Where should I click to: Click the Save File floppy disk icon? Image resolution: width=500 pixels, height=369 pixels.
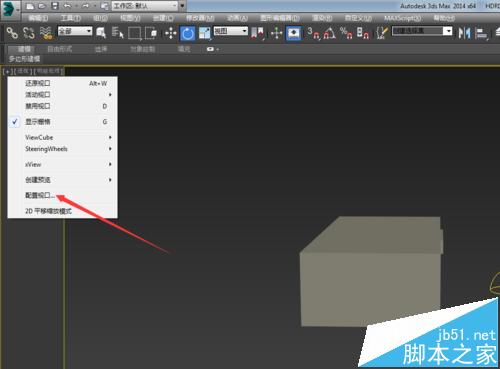[55, 6]
